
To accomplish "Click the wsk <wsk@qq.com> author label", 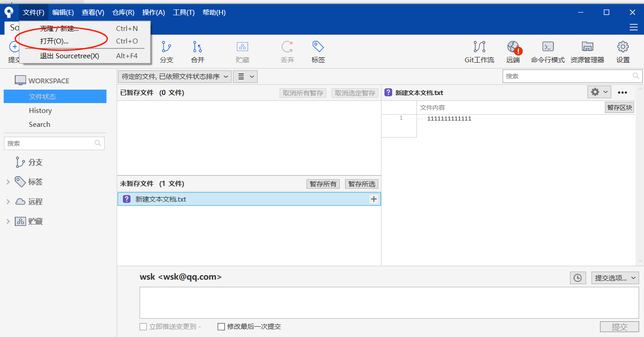I will pyautogui.click(x=180, y=277).
